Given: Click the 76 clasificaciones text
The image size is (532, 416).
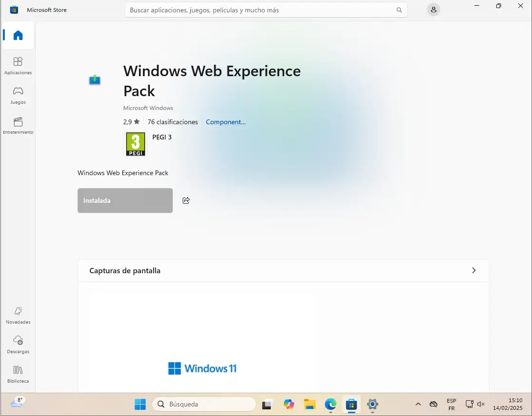Looking at the screenshot, I should [173, 122].
